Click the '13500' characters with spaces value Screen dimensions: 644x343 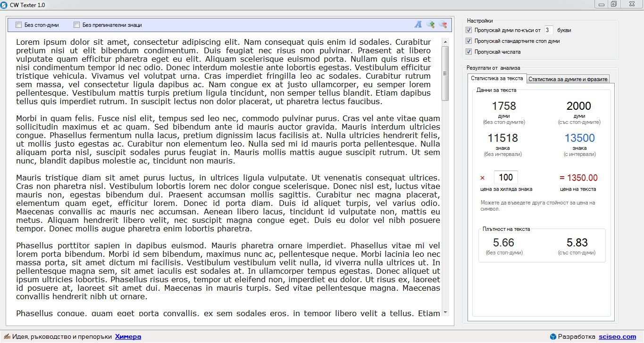580,138
